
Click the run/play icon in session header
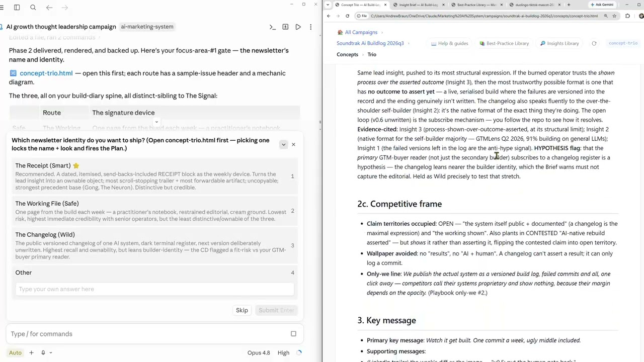click(298, 27)
